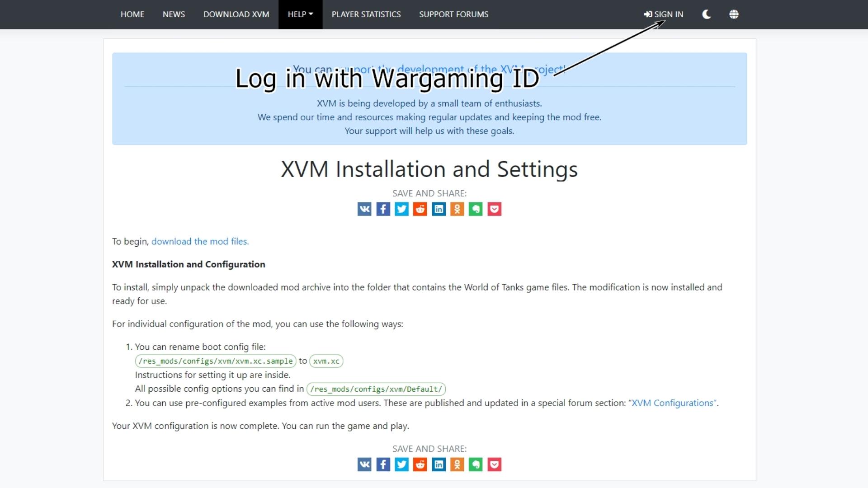Viewport: 868px width, 488px height.
Task: Click the /res_mods/configs/xvm/Default/ path label
Action: (x=376, y=389)
